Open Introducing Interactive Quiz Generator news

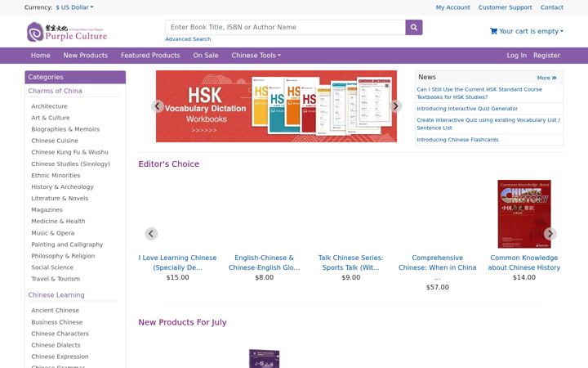pos(467,109)
